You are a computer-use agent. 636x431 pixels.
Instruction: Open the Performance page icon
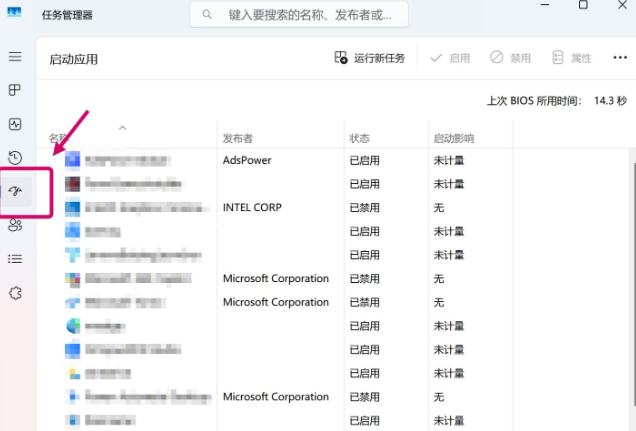point(15,125)
